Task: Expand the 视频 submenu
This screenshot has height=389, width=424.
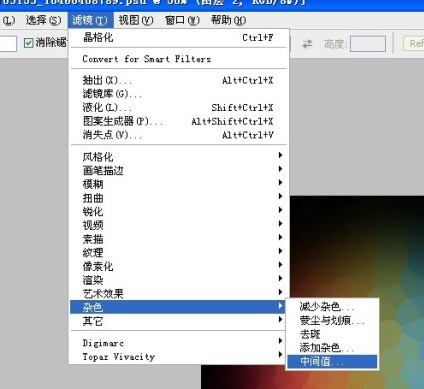Action: click(x=178, y=225)
